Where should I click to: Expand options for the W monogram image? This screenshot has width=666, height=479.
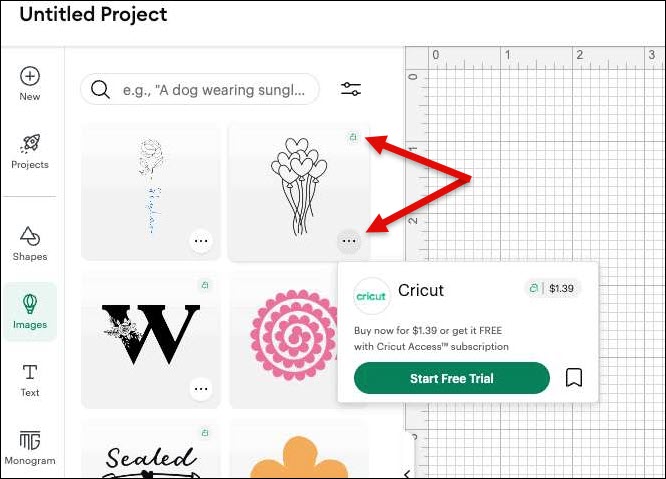pos(201,389)
